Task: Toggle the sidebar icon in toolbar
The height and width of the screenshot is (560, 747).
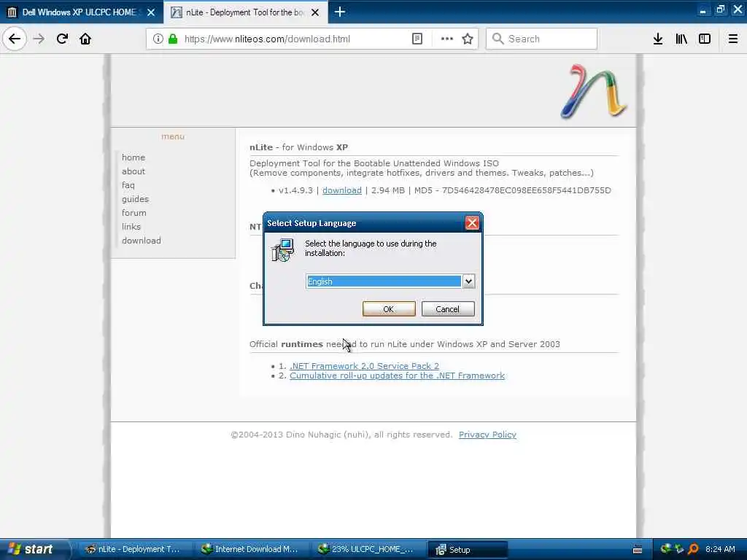Action: [705, 39]
